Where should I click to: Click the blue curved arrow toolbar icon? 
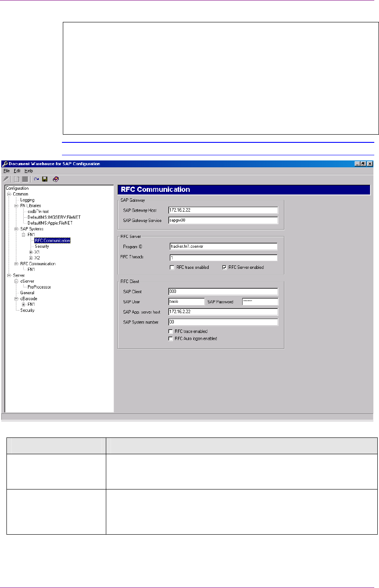tap(37, 179)
